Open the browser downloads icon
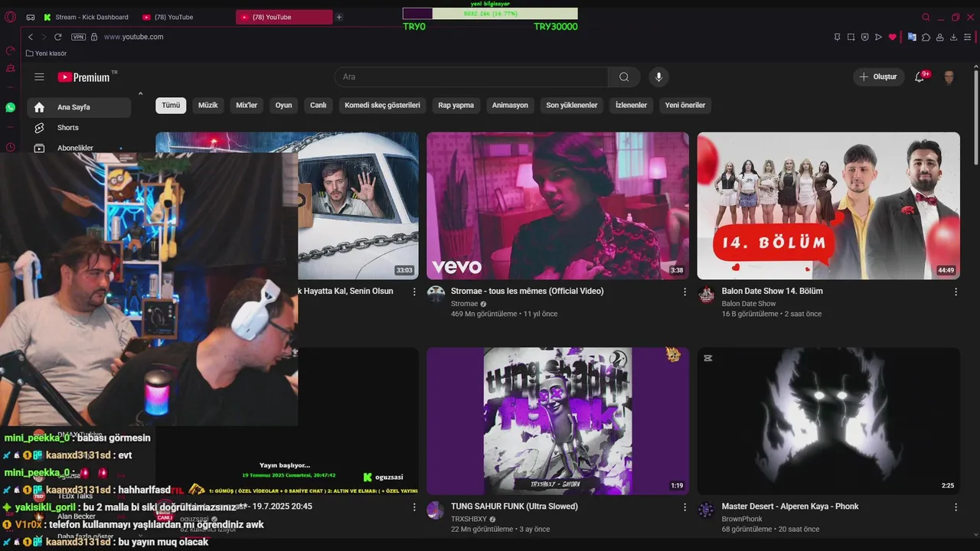The height and width of the screenshot is (551, 980). click(953, 37)
